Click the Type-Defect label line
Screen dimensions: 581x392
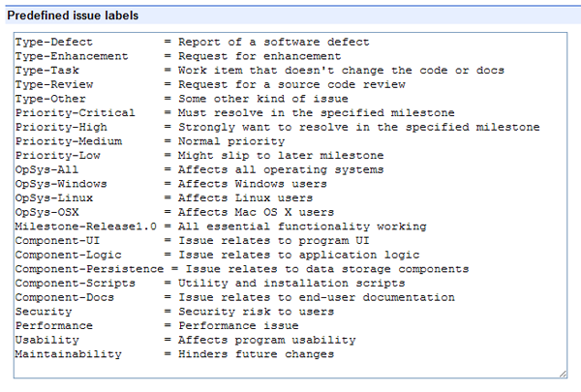pos(193,42)
